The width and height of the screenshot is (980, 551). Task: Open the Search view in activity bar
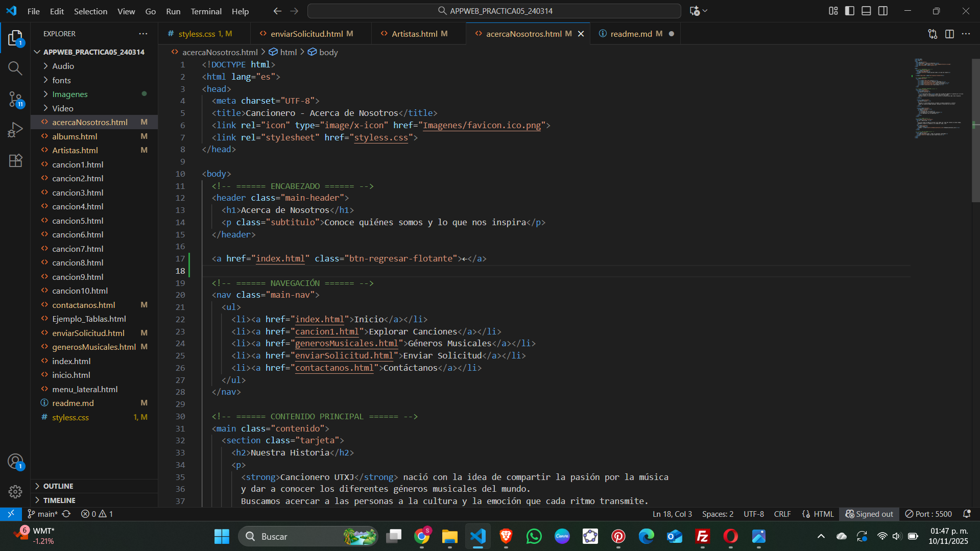[x=15, y=68]
